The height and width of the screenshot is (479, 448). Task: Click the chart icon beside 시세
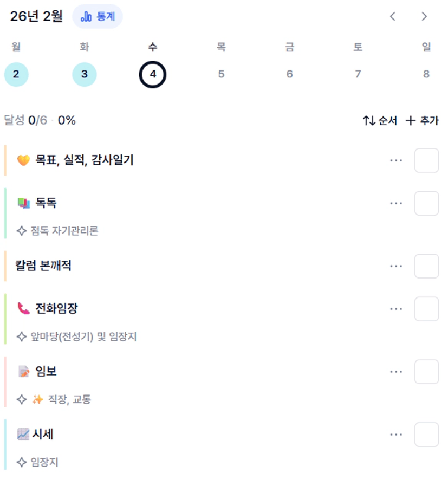coord(23,434)
